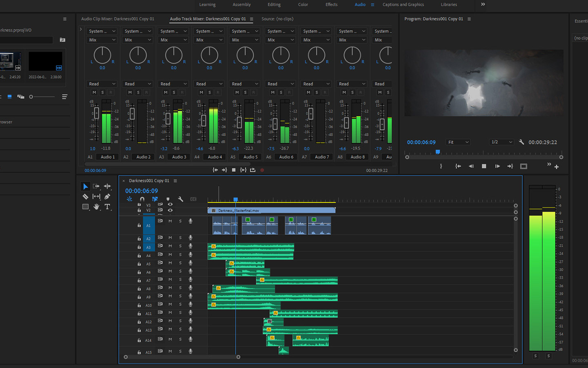
Task: Select the Rectangle tool
Action: coord(85,207)
